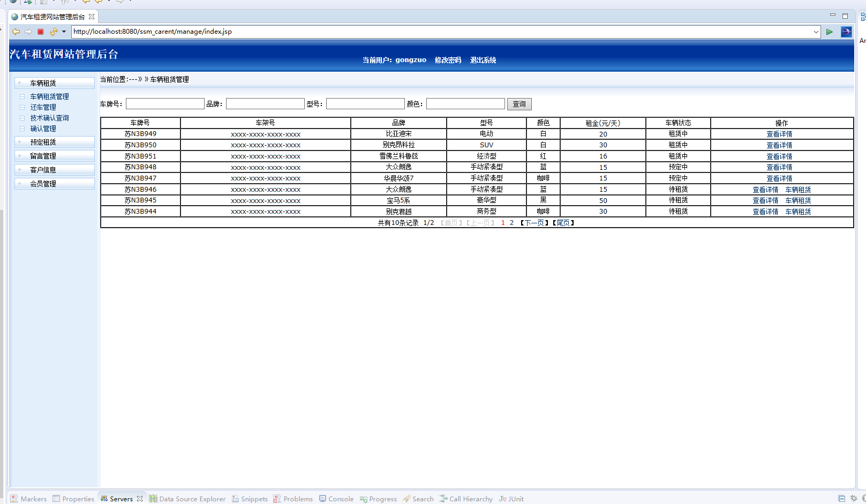This screenshot has height=504, width=866.
Task: Expand the URL history dropdown
Action: [x=816, y=32]
